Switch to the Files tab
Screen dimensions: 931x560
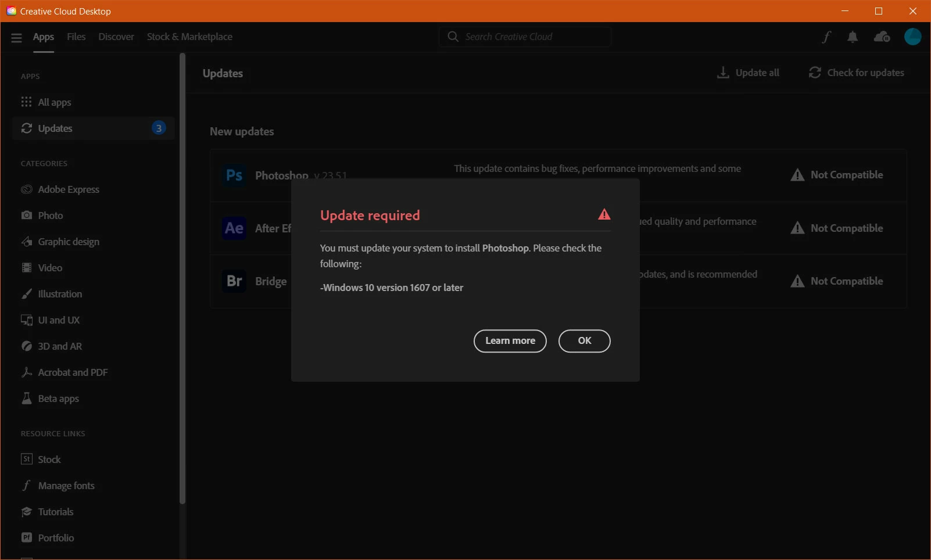76,37
